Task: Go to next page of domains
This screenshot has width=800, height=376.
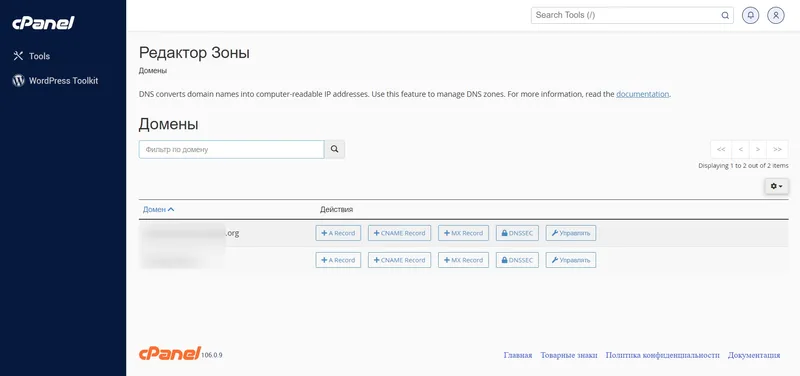Action: (758, 149)
